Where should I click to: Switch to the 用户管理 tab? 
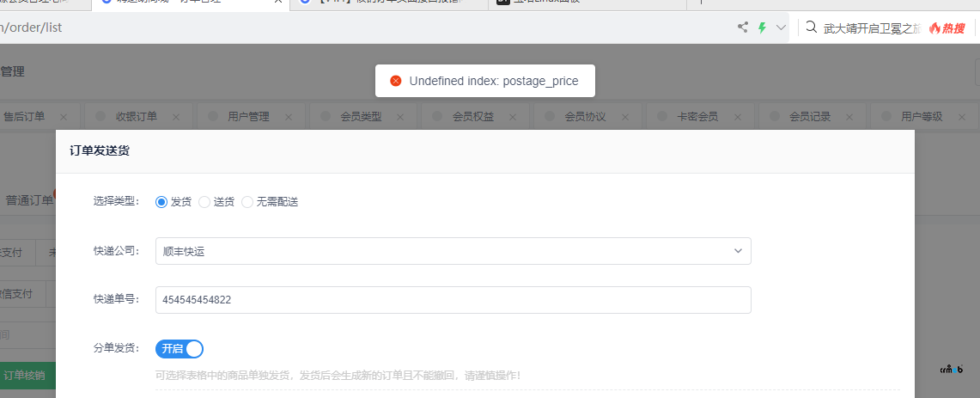(x=248, y=117)
